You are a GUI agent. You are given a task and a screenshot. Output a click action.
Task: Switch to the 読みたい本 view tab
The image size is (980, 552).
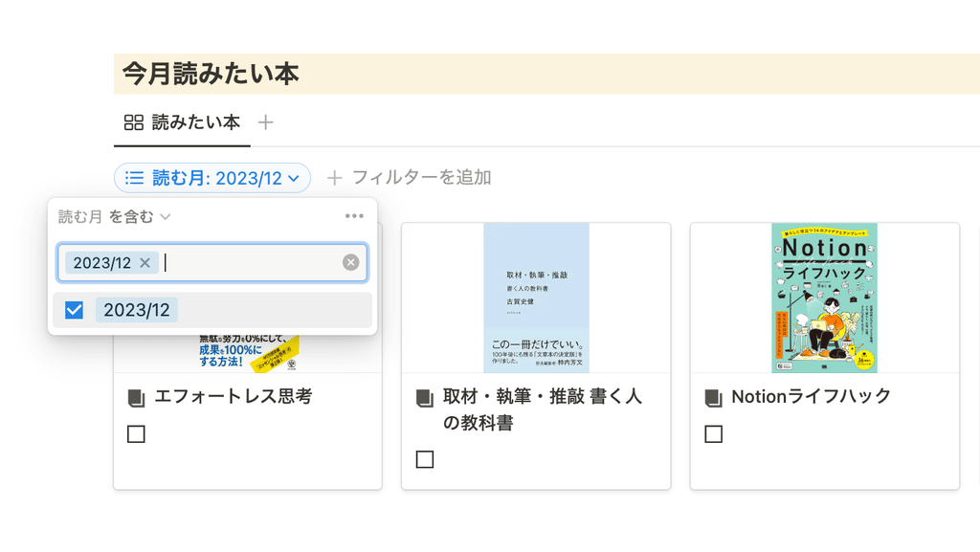(182, 122)
